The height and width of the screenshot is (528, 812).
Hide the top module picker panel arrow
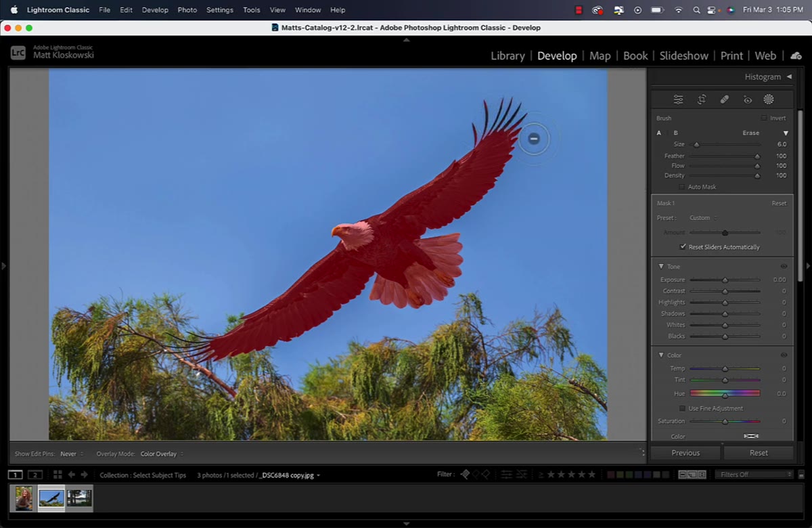(406, 40)
